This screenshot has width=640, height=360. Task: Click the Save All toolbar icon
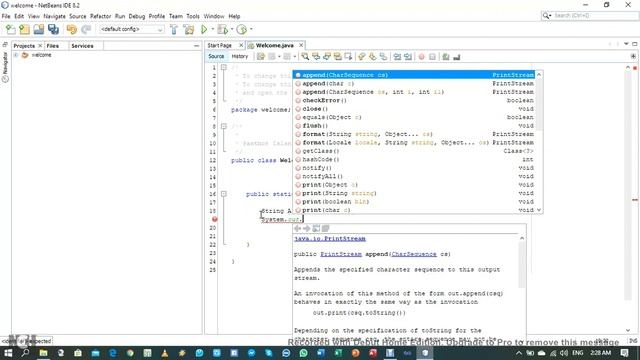point(53,29)
